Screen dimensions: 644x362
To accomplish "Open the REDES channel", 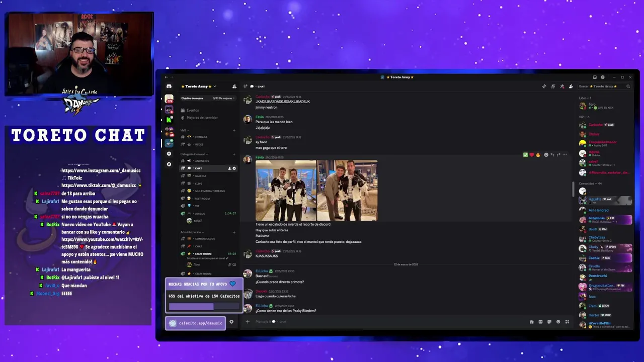I will coord(208,144).
